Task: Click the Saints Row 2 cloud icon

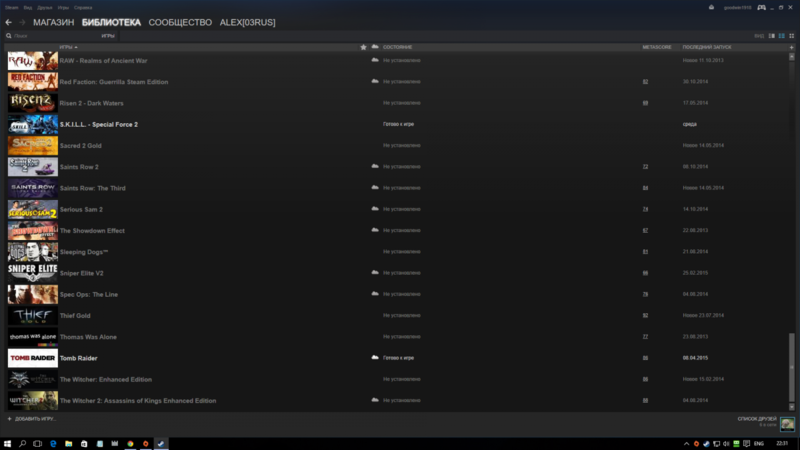Action: click(375, 166)
